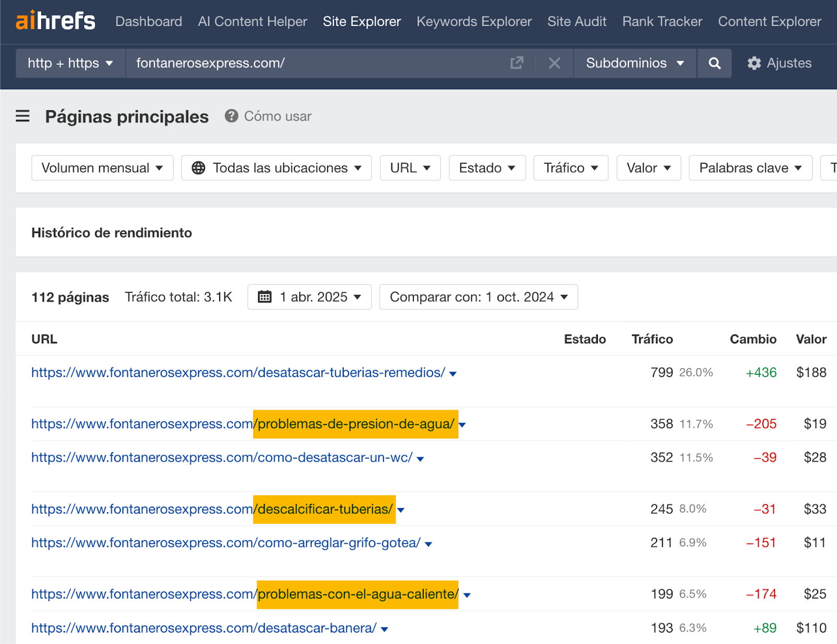Go to Site Explorer tab
The height and width of the screenshot is (644, 837).
click(x=362, y=21)
